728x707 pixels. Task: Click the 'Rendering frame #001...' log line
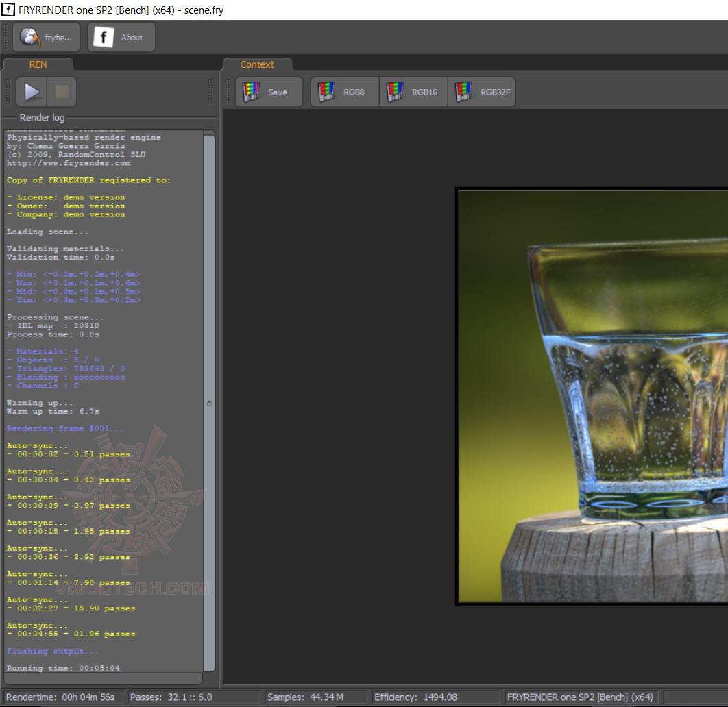pos(65,428)
